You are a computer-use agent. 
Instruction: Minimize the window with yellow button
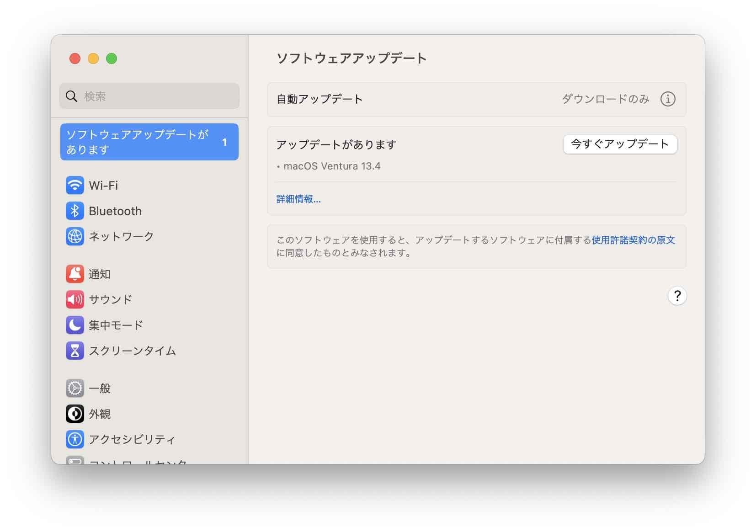tap(93, 59)
